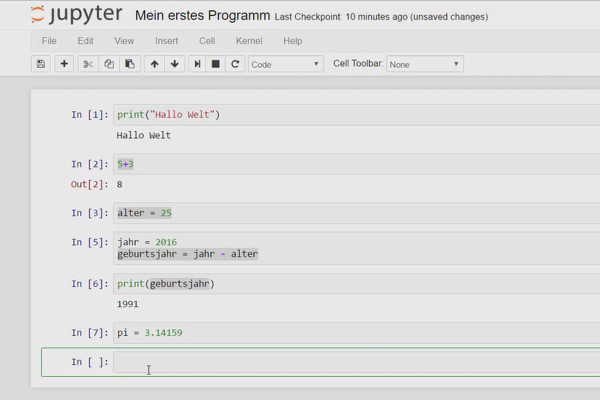Screen dimensions: 600x400
Task: Save the notebook with the floppy disk icon
Action: [x=41, y=64]
